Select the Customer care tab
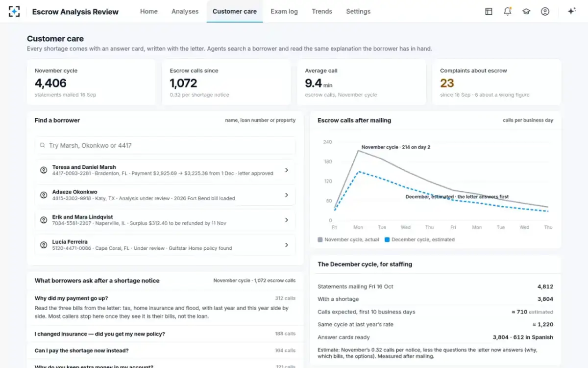Viewport: 588px width, 368px height. 235,11
